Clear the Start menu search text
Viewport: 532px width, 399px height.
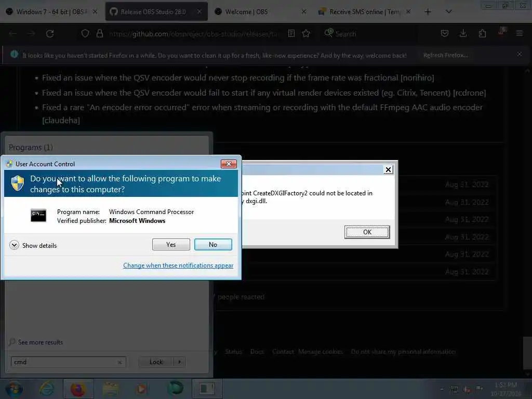tap(119, 362)
